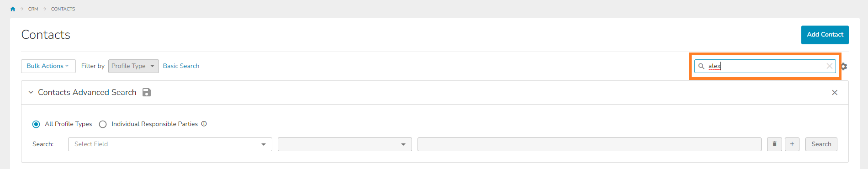Select All Profile Types radio button

tap(36, 124)
